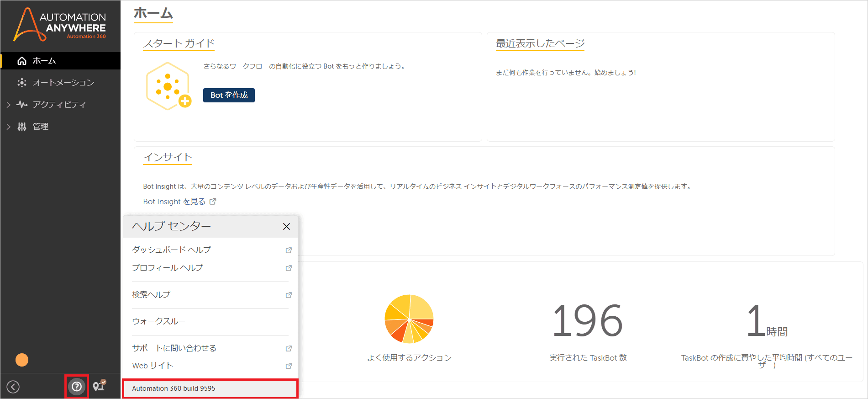Click the 196 TaskBot count
The width and height of the screenshot is (868, 399).
(x=588, y=321)
